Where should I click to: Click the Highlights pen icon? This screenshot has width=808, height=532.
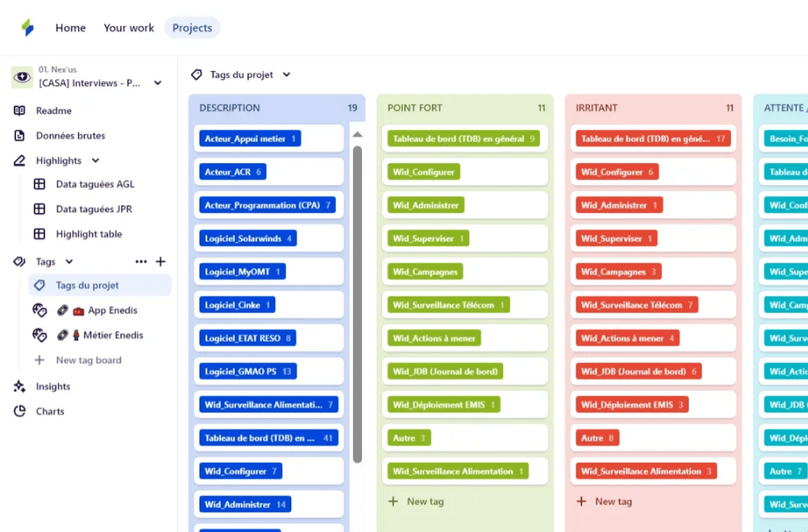point(19,161)
